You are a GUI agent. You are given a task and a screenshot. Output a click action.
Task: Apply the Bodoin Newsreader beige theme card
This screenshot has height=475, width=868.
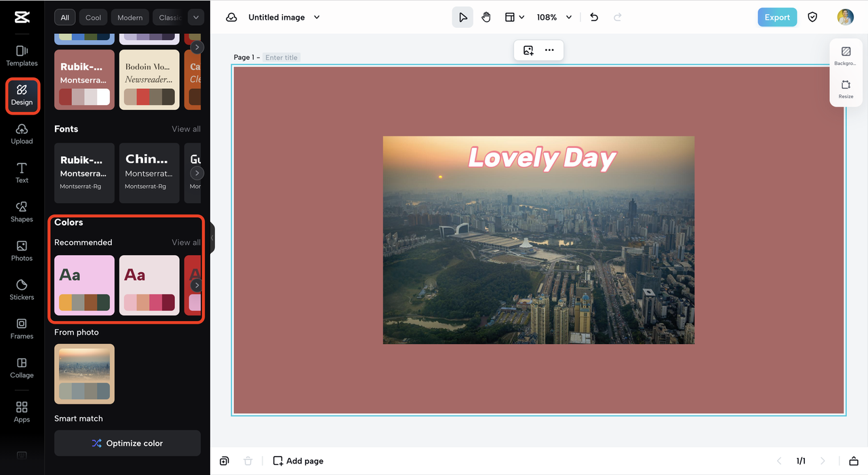[149, 79]
